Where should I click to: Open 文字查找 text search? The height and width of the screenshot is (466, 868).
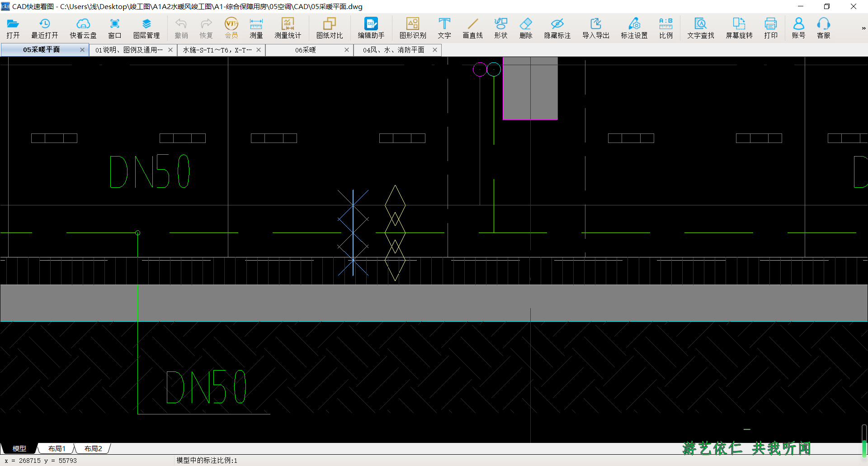click(701, 28)
